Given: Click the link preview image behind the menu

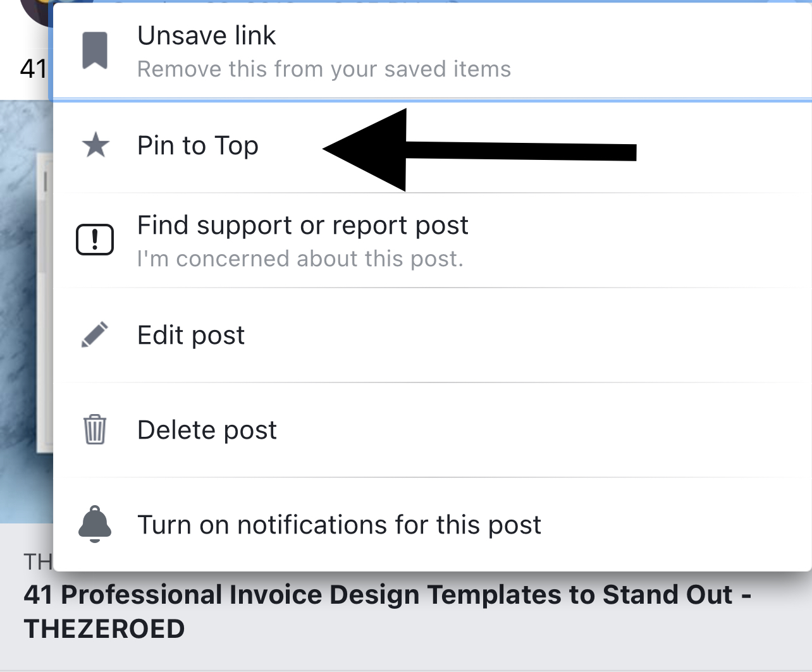Looking at the screenshot, I should [x=25, y=316].
